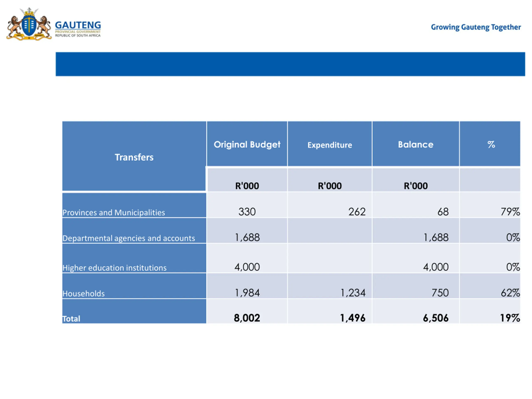Click expenditure value 262
This screenshot has height=399, width=532.
pos(357,212)
